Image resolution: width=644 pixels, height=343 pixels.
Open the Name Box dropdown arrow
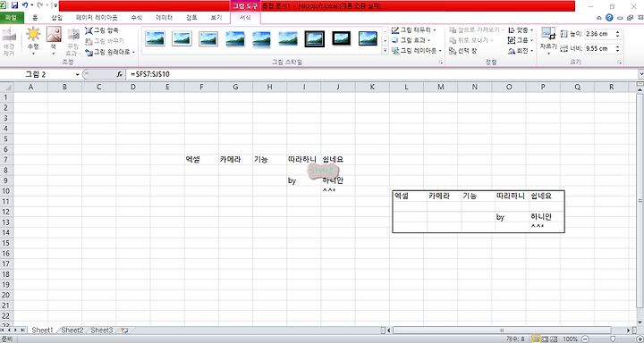click(x=77, y=75)
